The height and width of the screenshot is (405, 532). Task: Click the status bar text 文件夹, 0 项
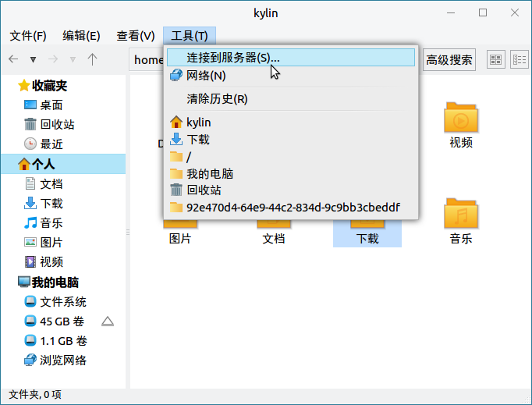point(35,395)
